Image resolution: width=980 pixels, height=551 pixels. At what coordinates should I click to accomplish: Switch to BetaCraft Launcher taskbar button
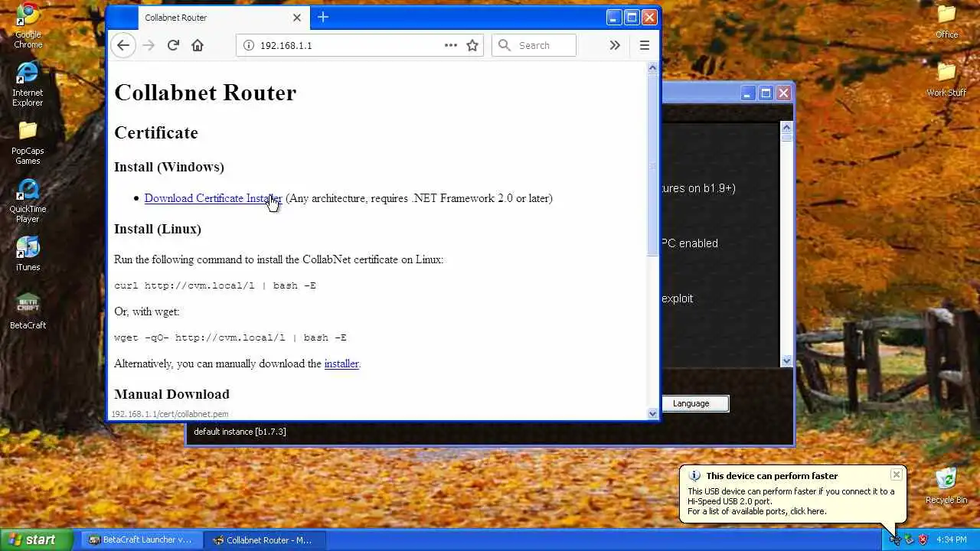tap(141, 540)
